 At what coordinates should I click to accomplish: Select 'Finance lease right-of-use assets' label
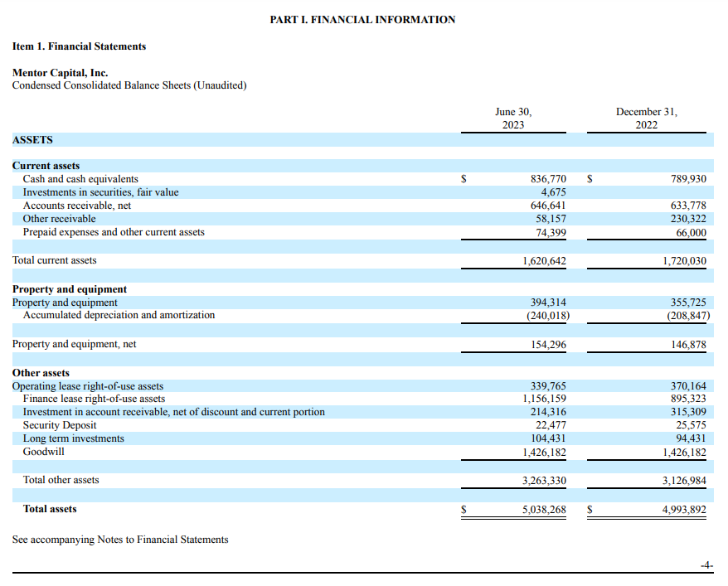coord(94,399)
